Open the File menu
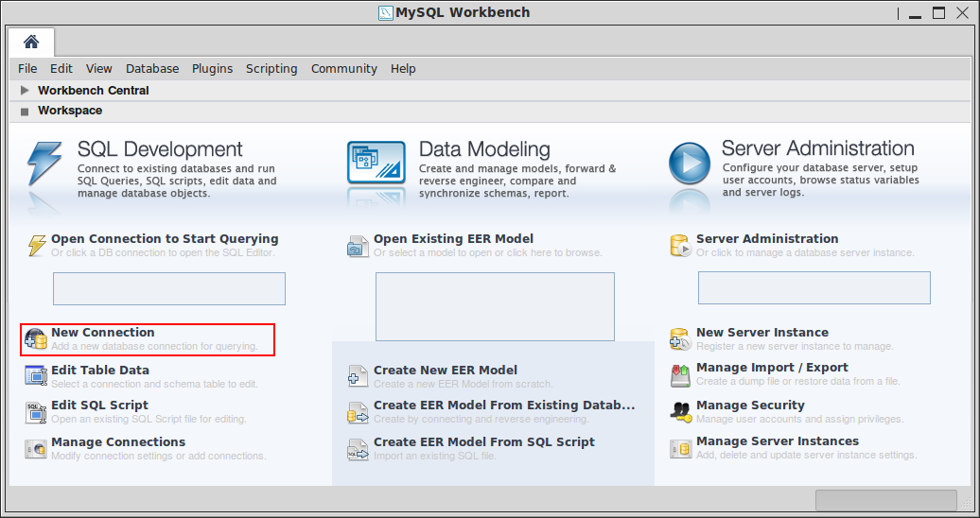 coord(27,69)
